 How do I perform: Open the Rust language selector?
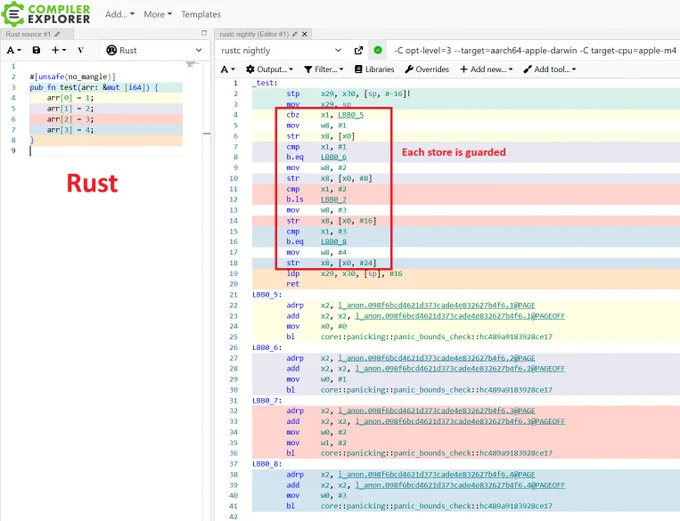point(154,50)
